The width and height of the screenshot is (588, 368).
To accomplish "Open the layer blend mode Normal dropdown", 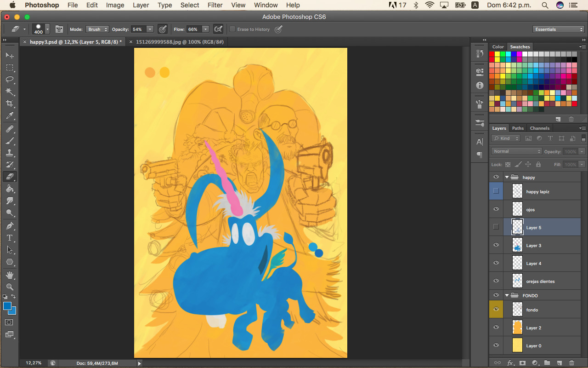I will pos(517,151).
